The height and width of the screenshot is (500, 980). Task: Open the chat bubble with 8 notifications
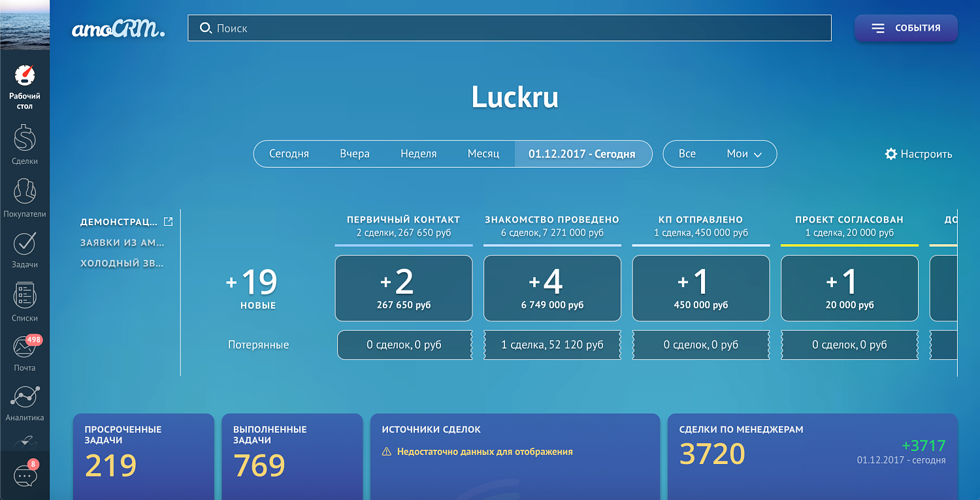[24, 475]
